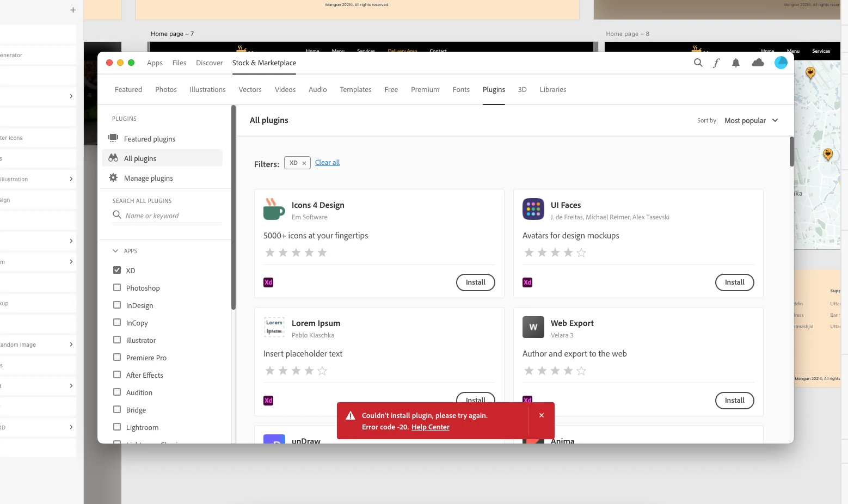The height and width of the screenshot is (504, 848).
Task: Check the Lightroom app filter
Action: point(117,427)
